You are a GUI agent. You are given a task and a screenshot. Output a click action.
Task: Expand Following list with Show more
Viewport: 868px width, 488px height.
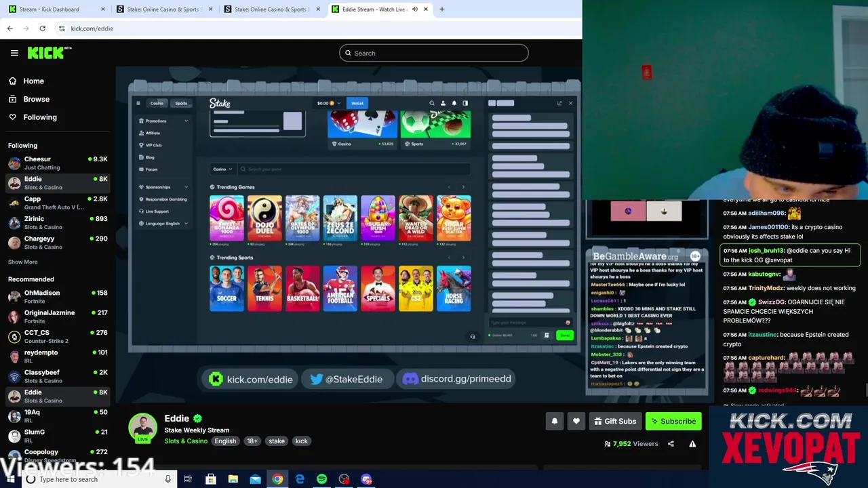23,262
